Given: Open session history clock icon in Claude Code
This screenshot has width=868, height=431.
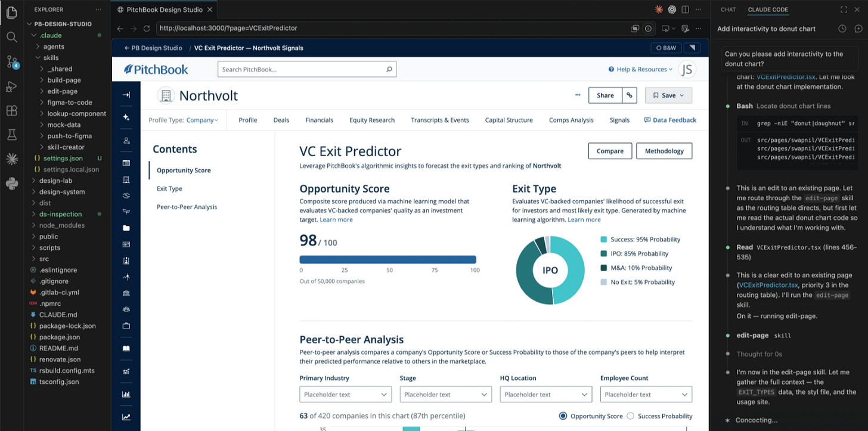Looking at the screenshot, I should point(842,29).
